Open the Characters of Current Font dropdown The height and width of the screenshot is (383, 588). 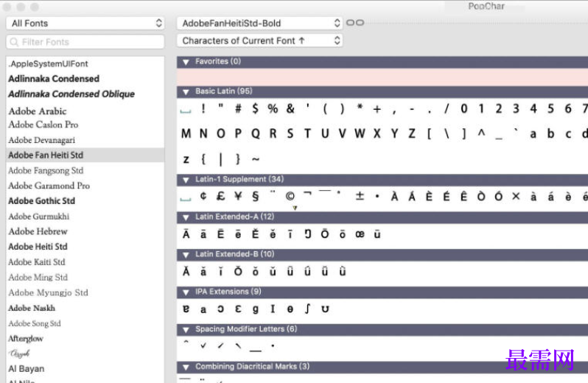point(259,41)
